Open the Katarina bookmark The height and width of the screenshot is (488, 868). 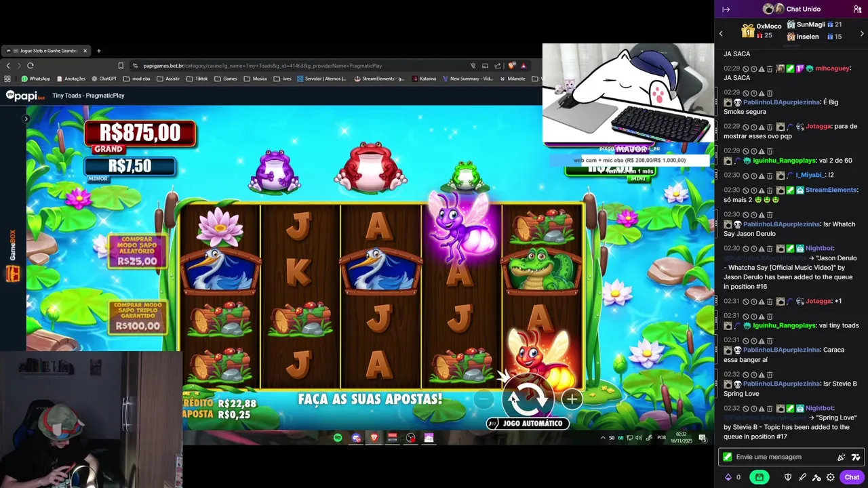tap(424, 79)
